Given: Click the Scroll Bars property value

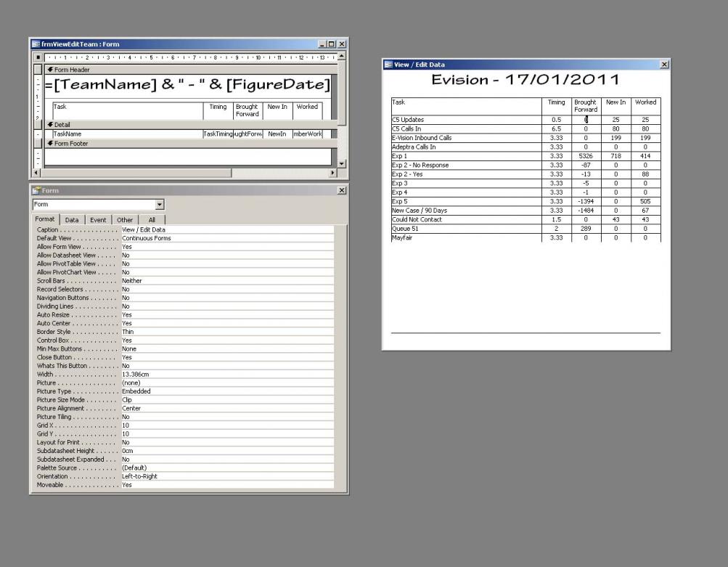Looking at the screenshot, I should pos(227,281).
